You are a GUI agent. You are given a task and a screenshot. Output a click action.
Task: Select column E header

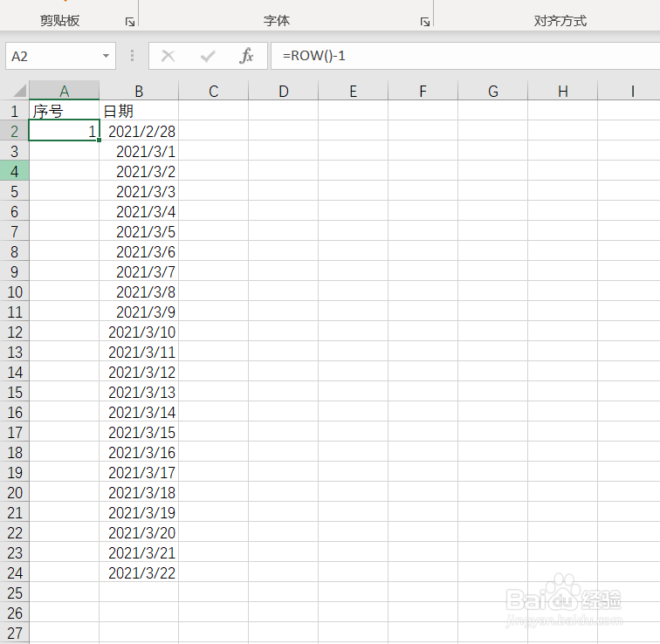(x=354, y=91)
